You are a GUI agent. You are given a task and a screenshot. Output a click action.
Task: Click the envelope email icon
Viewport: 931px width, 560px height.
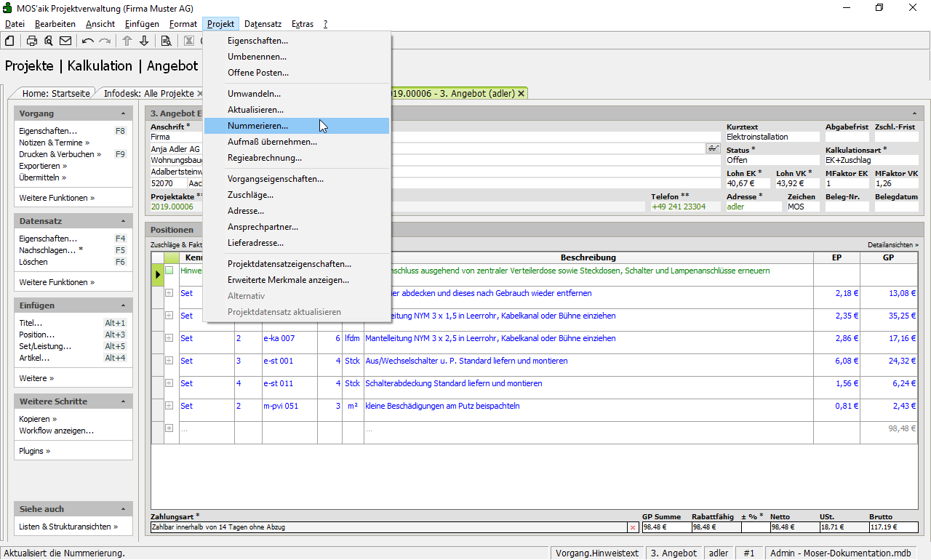[x=65, y=41]
